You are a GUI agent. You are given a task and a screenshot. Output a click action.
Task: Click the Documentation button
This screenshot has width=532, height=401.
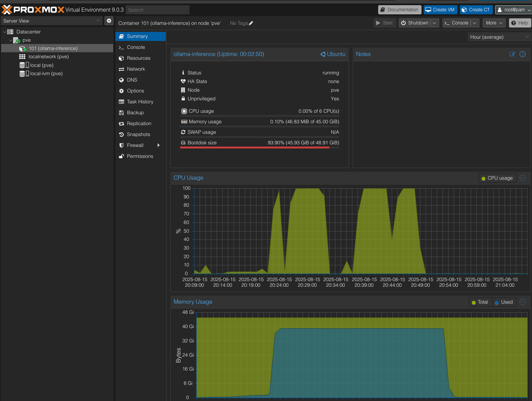pos(400,10)
